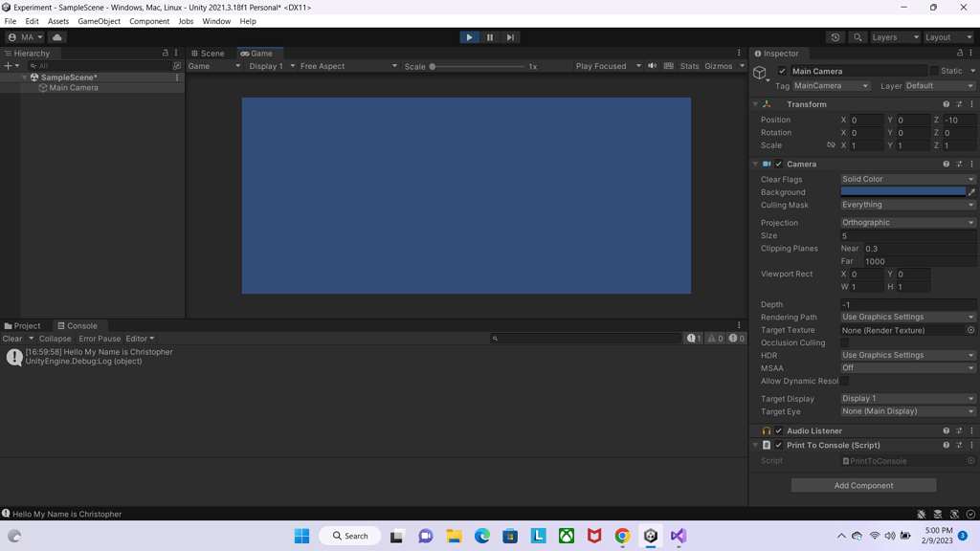The width and height of the screenshot is (980, 551).
Task: Open the Clear Flags dropdown
Action: pos(906,179)
